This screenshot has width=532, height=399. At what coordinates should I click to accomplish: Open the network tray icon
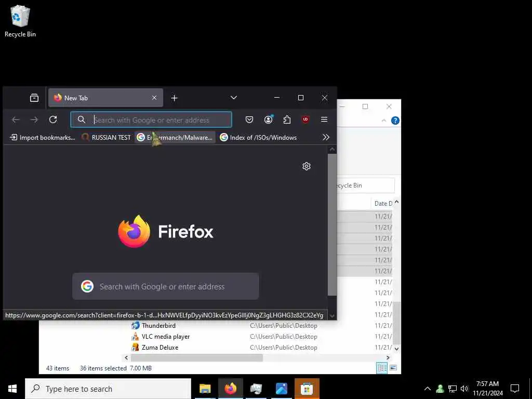click(453, 389)
